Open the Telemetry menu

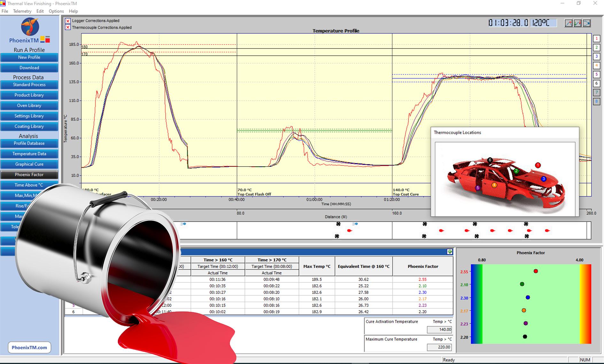[22, 11]
